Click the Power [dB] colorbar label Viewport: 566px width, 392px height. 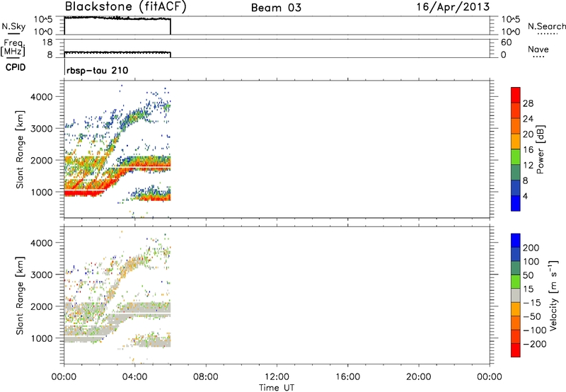click(x=540, y=149)
